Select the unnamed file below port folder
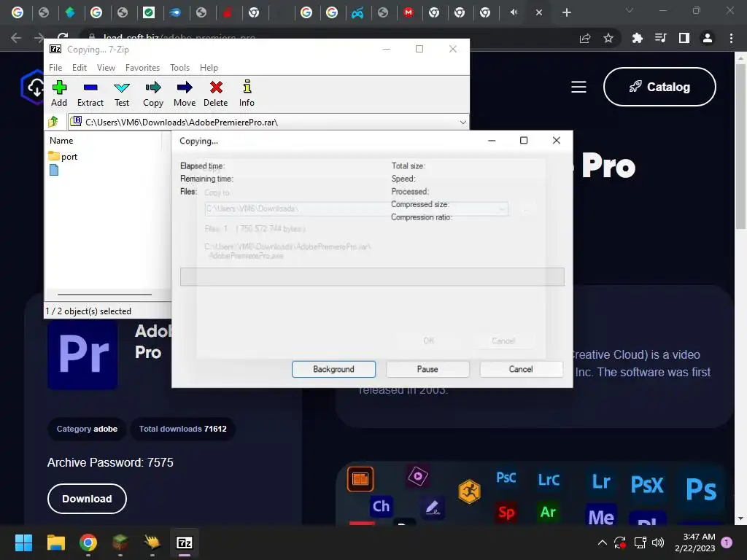Image resolution: width=747 pixels, height=560 pixels. (54, 170)
